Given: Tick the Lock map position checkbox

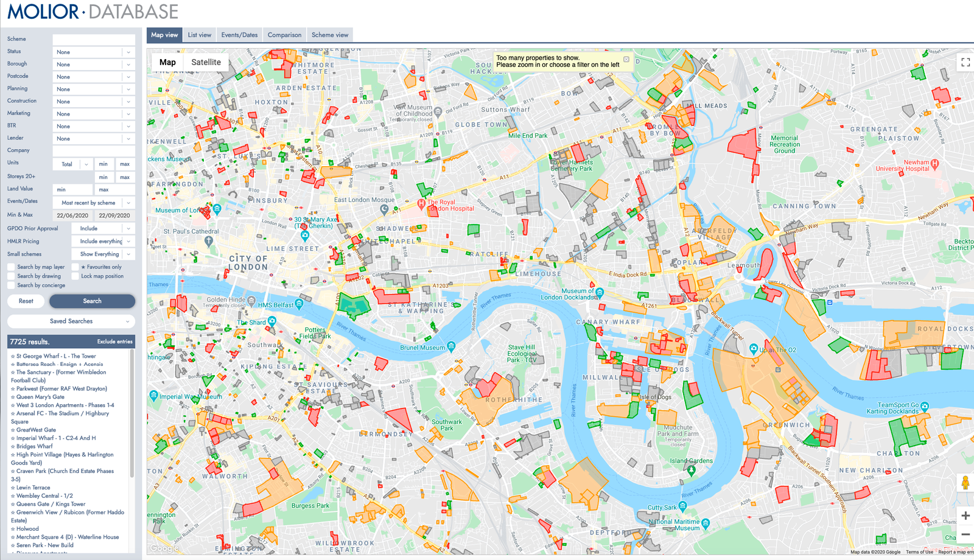Looking at the screenshot, I should pyautogui.click(x=75, y=276).
